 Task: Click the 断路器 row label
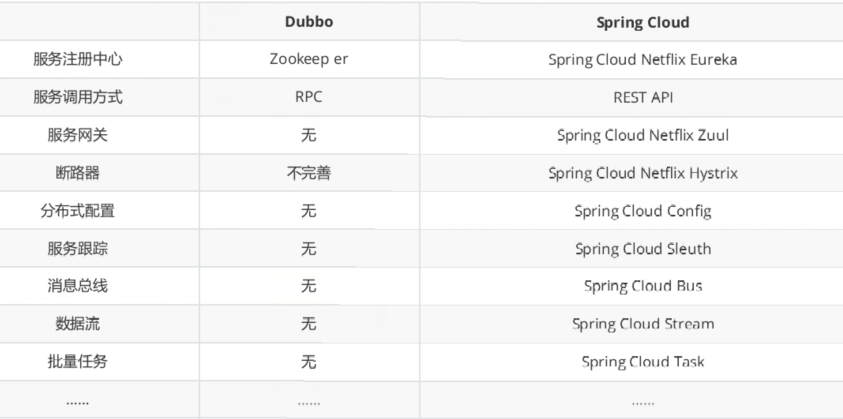pos(78,173)
